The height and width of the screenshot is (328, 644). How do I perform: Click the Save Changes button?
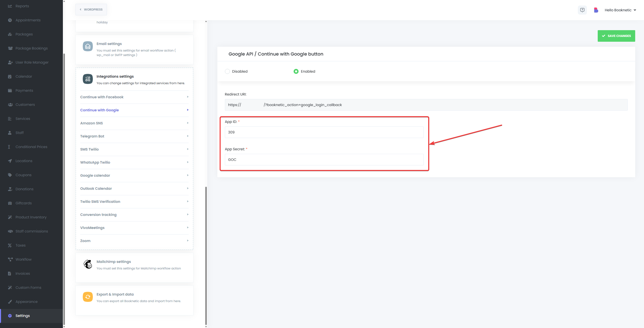pyautogui.click(x=616, y=36)
